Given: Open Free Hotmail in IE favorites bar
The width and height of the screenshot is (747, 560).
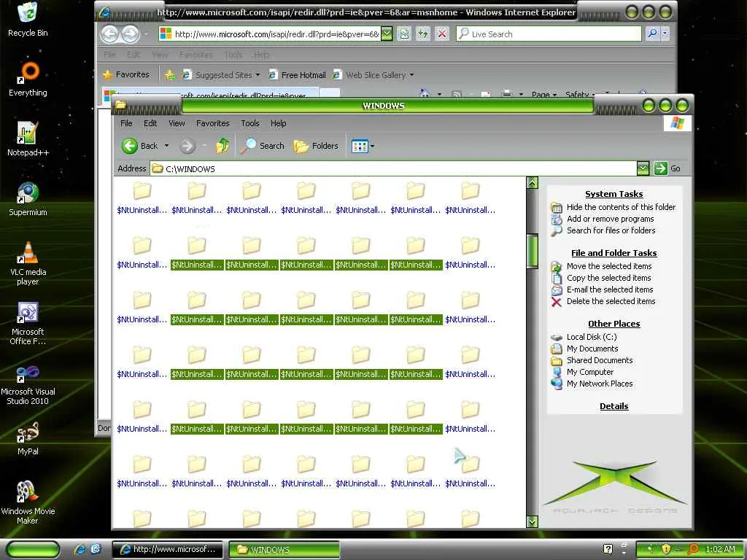Looking at the screenshot, I should (297, 75).
